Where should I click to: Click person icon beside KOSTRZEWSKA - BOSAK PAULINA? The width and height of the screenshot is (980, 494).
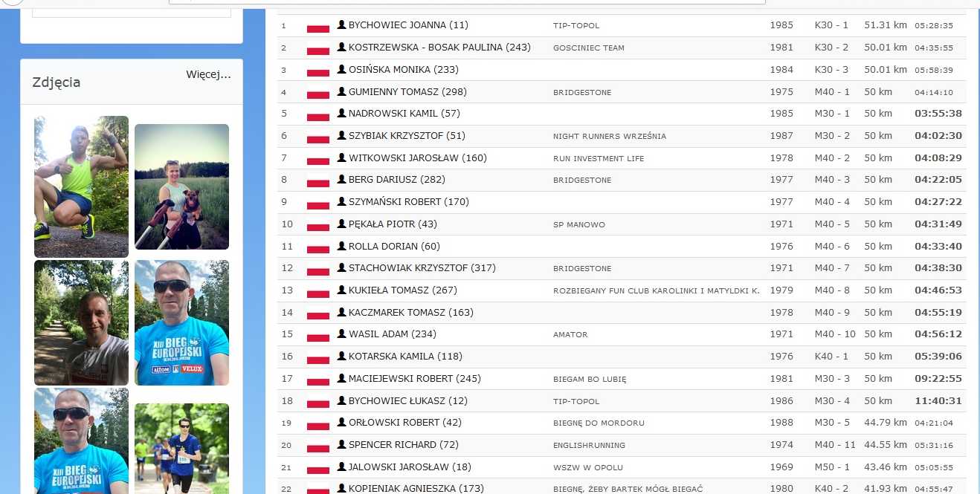point(341,47)
